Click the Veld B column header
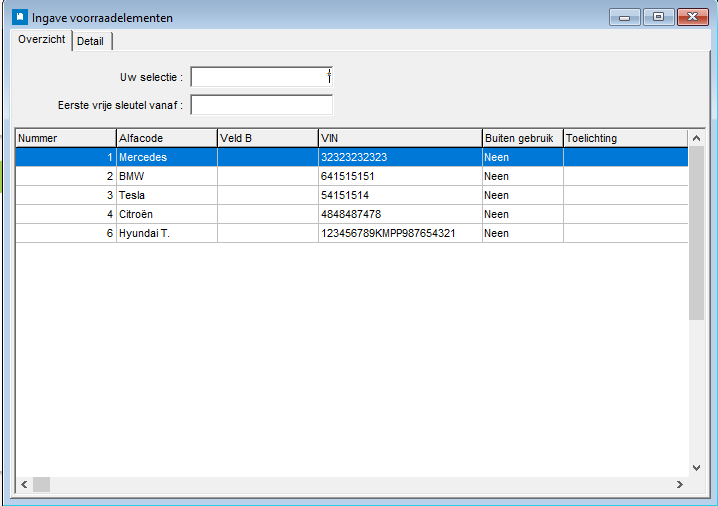The height and width of the screenshot is (506, 718). (x=266, y=138)
